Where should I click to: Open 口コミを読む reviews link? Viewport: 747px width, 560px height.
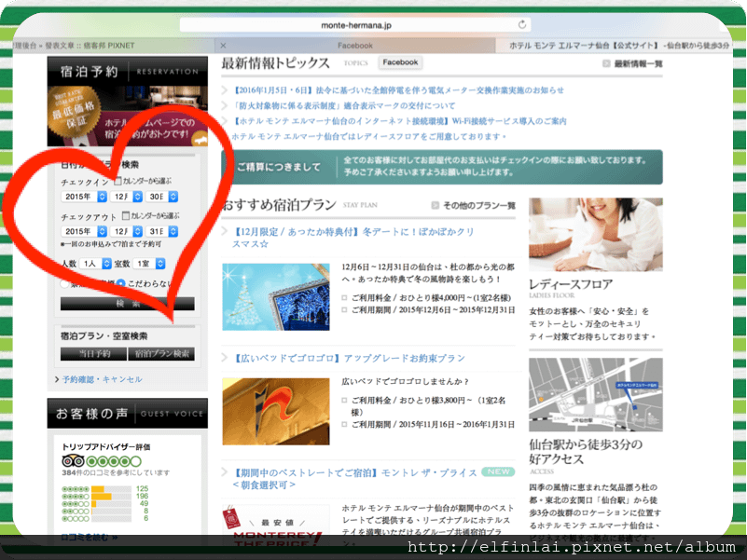click(90, 537)
